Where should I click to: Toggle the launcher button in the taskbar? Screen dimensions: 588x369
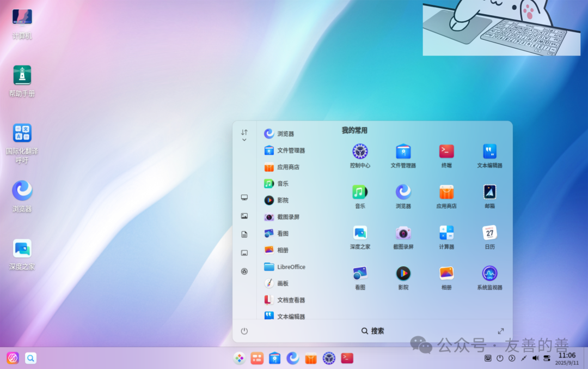(x=239, y=358)
